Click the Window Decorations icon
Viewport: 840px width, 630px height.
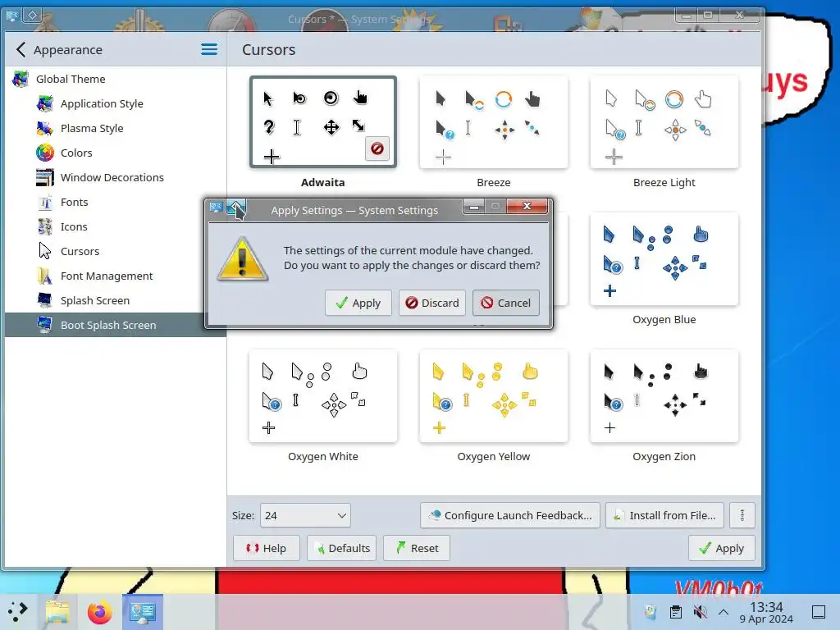point(45,177)
